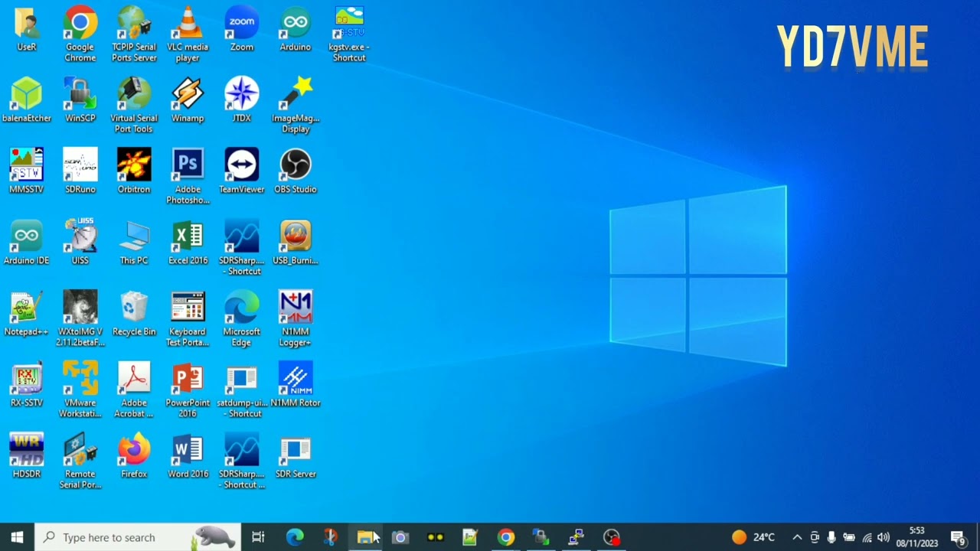The image size is (980, 551).
Task: Select the kgstv.exe shortcut
Action: 349,34
